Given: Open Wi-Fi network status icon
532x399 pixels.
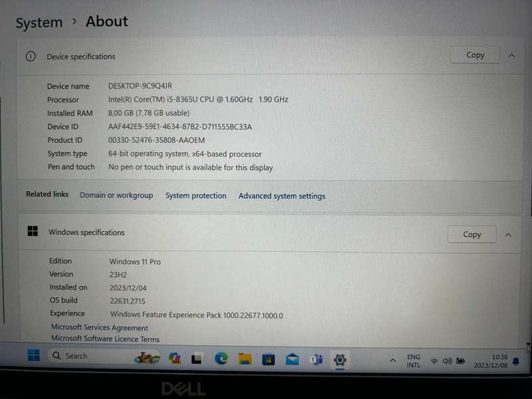Looking at the screenshot, I should (434, 361).
